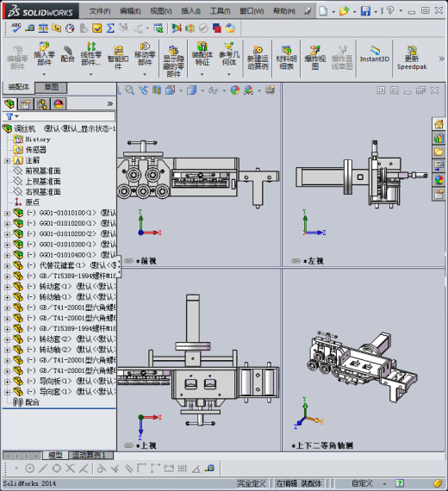Click the mass properties scale icon
This screenshot has height=491, width=448.
click(x=43, y=28)
